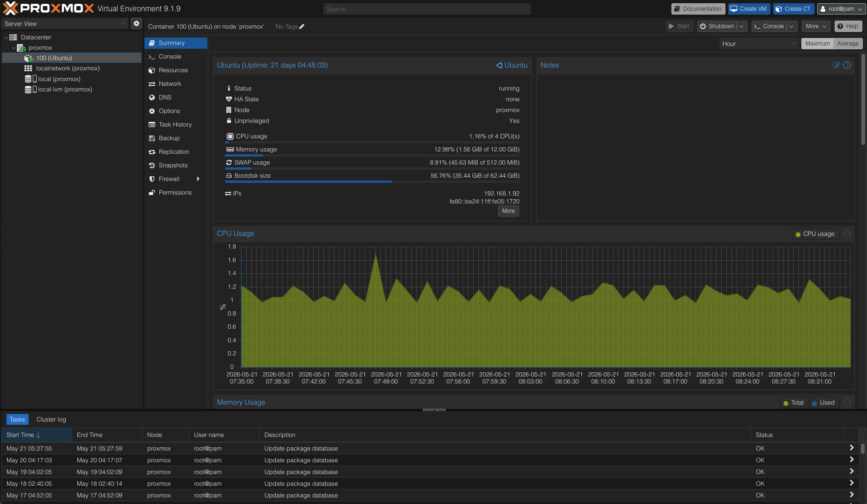This screenshot has width=867, height=504.
Task: Open the Shutdown dropdown arrow
Action: click(x=741, y=26)
